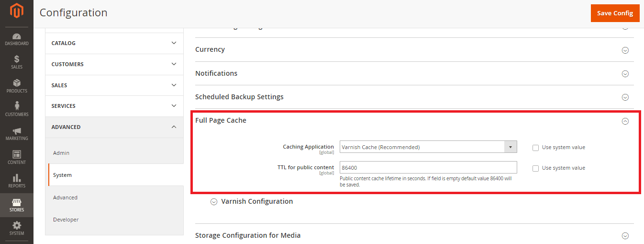
Task: Select the Admin tab under Advanced
Action: point(61,153)
